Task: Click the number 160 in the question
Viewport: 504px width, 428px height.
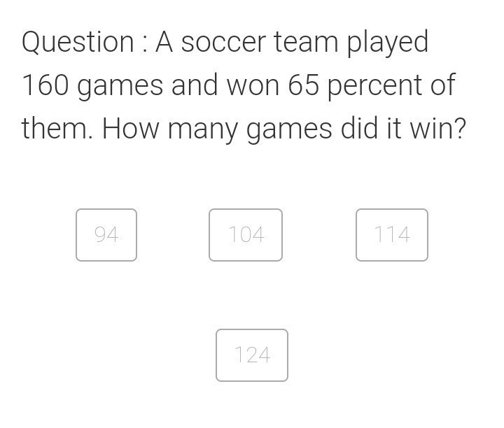Action: 45,86
